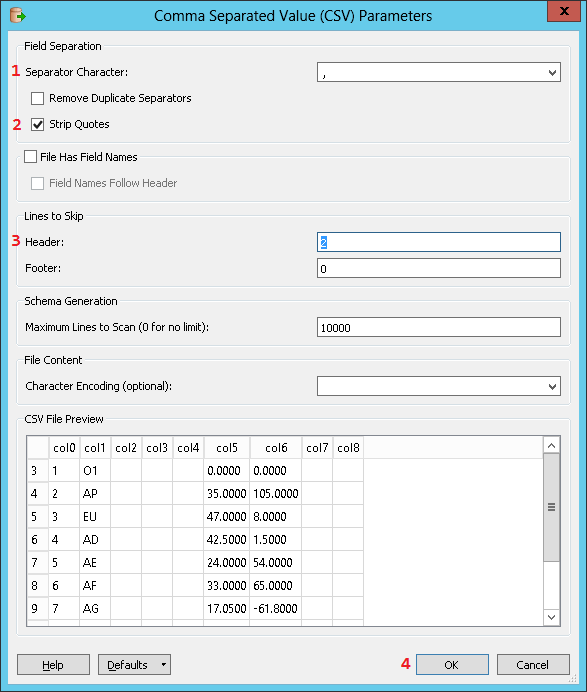Close the CSV Parameters dialog
587x692 pixels.
(x=564, y=11)
